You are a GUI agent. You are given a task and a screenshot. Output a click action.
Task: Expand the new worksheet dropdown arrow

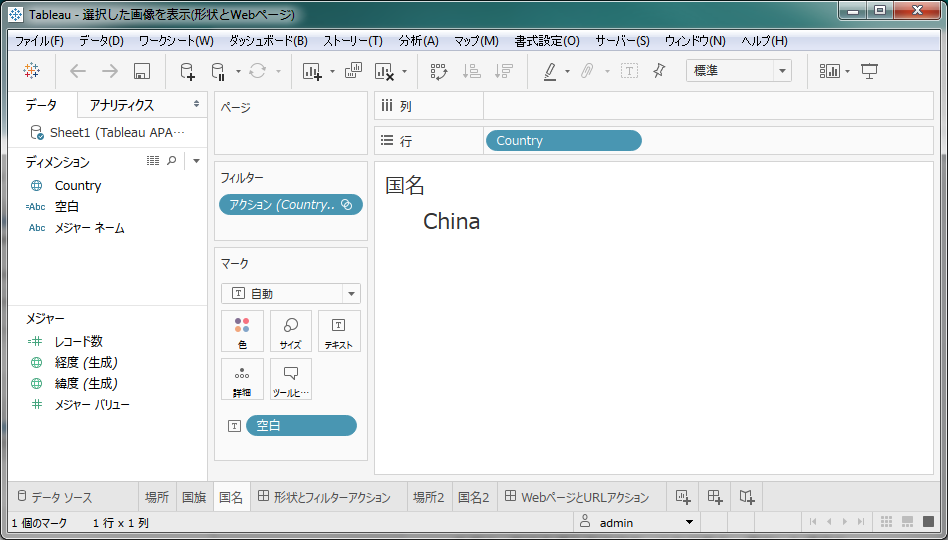coord(333,71)
